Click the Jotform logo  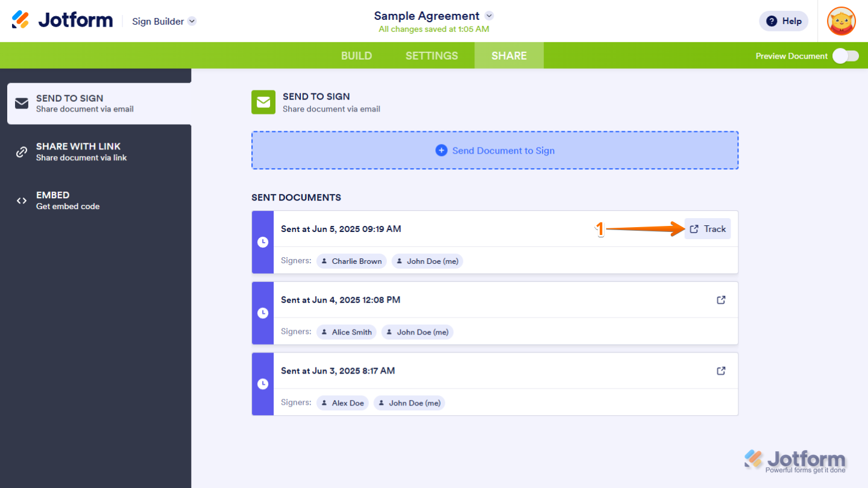[x=62, y=19]
